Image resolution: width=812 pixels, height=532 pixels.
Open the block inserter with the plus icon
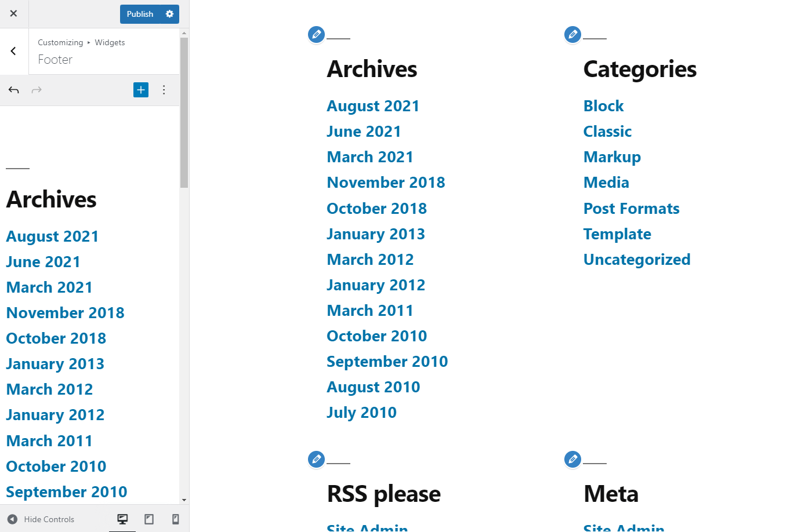140,90
